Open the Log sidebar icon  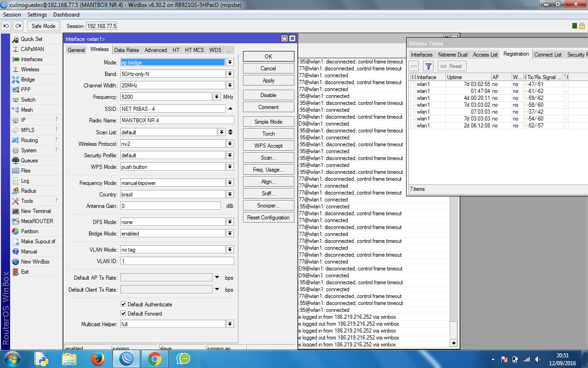pyautogui.click(x=16, y=181)
